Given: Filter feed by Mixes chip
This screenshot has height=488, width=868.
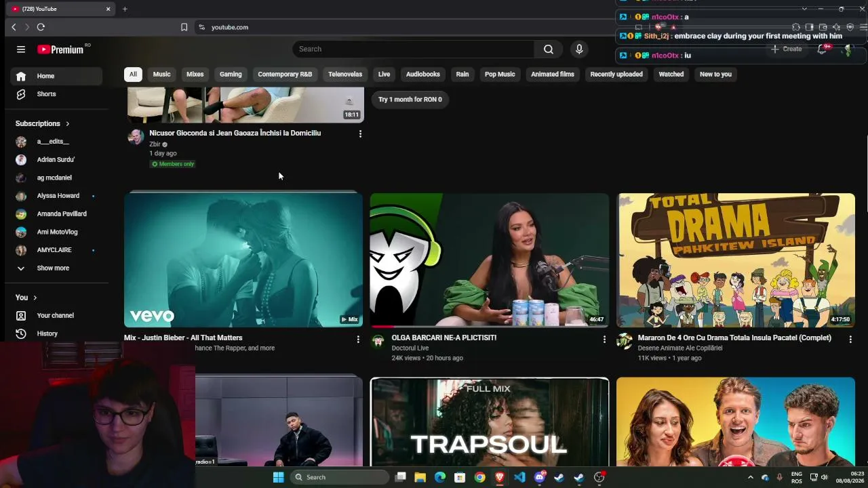Looking at the screenshot, I should click(195, 74).
